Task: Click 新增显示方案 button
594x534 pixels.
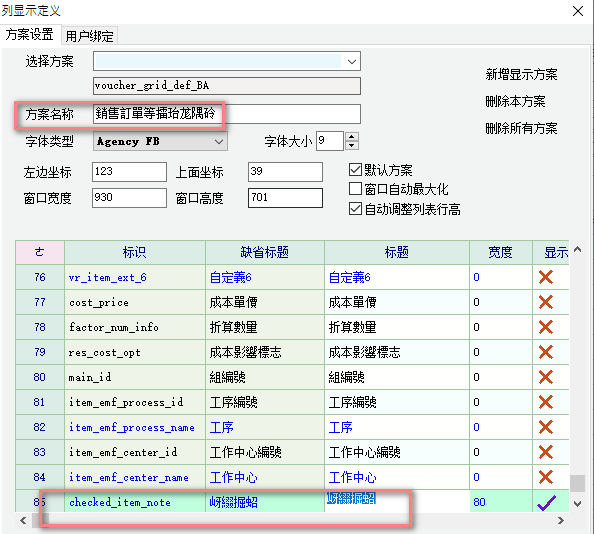Action: click(521, 74)
